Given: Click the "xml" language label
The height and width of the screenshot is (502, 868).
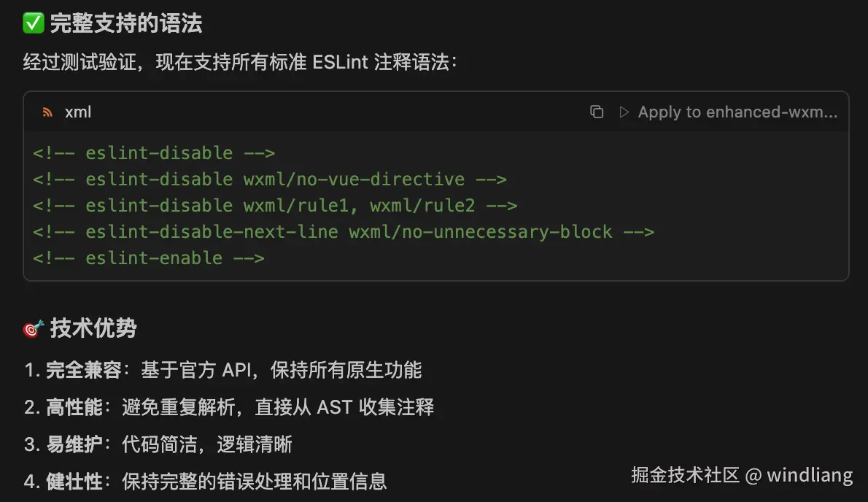Looking at the screenshot, I should (x=78, y=112).
